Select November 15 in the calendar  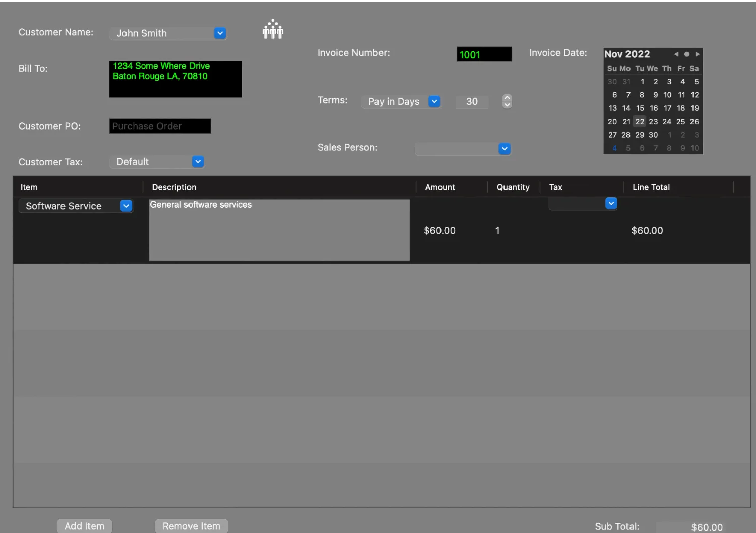pos(640,108)
